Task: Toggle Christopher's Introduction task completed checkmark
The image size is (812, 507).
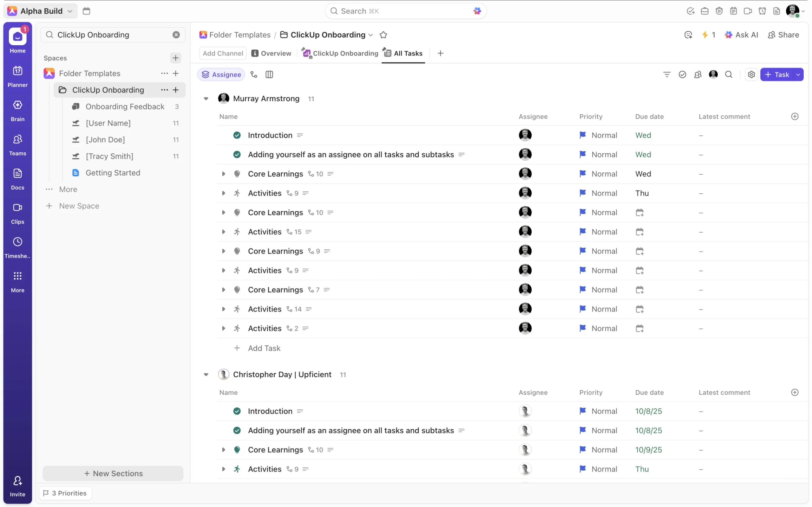Action: (237, 411)
